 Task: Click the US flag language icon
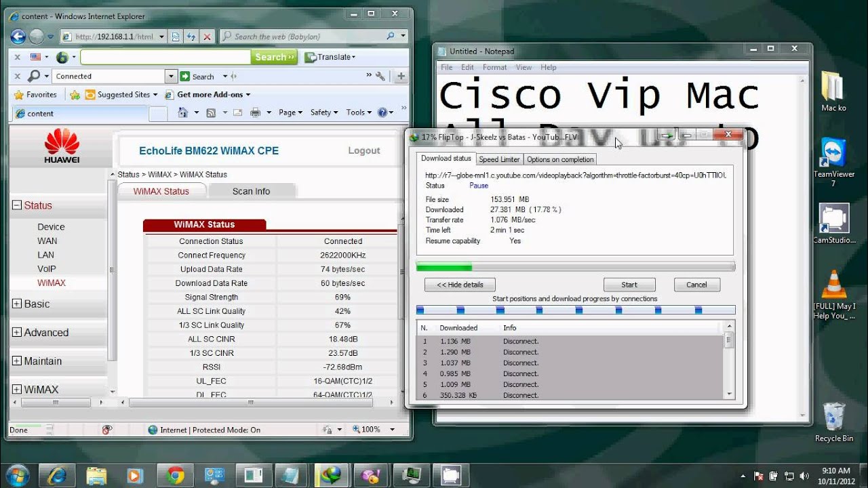coord(35,57)
